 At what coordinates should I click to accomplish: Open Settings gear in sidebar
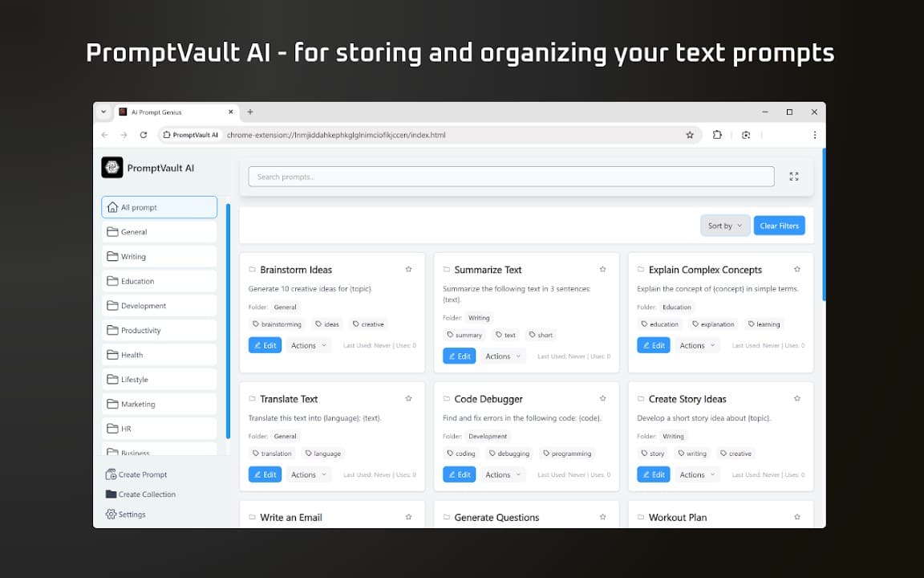click(125, 515)
